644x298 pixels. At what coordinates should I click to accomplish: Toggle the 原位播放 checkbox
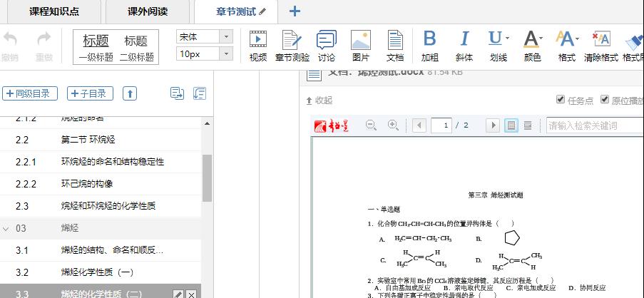click(x=605, y=100)
